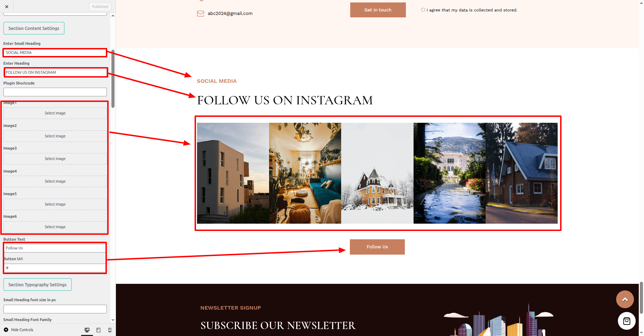
Task: Close the customizer with the X icon
Action: (x=7, y=7)
